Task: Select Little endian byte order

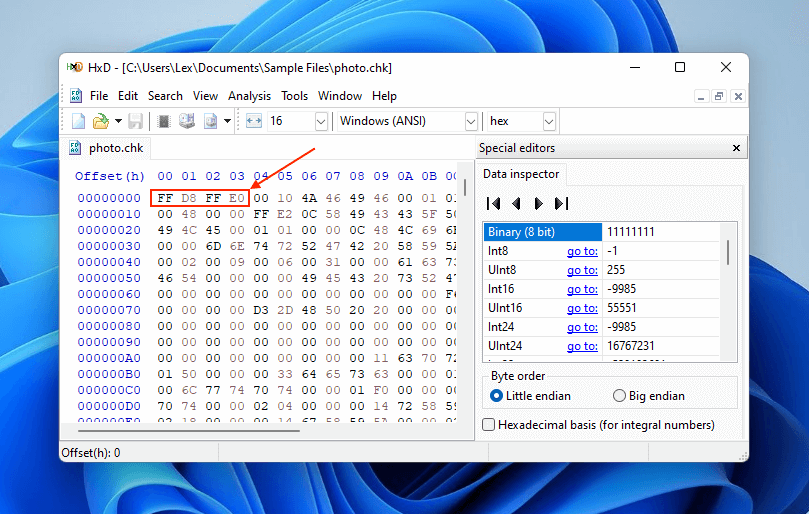Action: click(498, 395)
